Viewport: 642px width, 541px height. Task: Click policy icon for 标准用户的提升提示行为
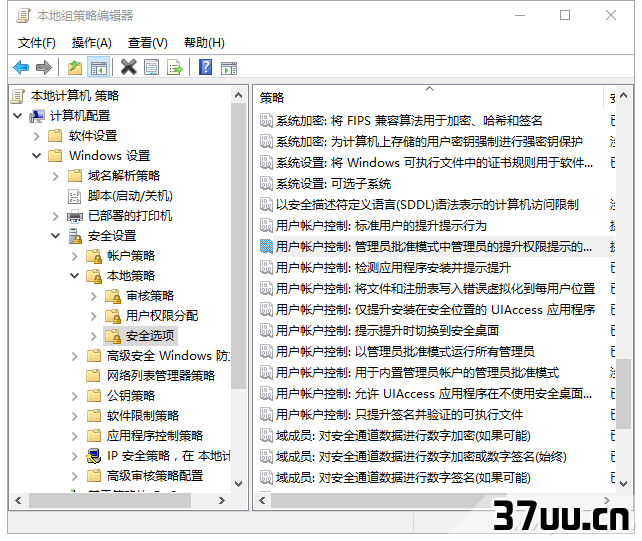(x=266, y=226)
